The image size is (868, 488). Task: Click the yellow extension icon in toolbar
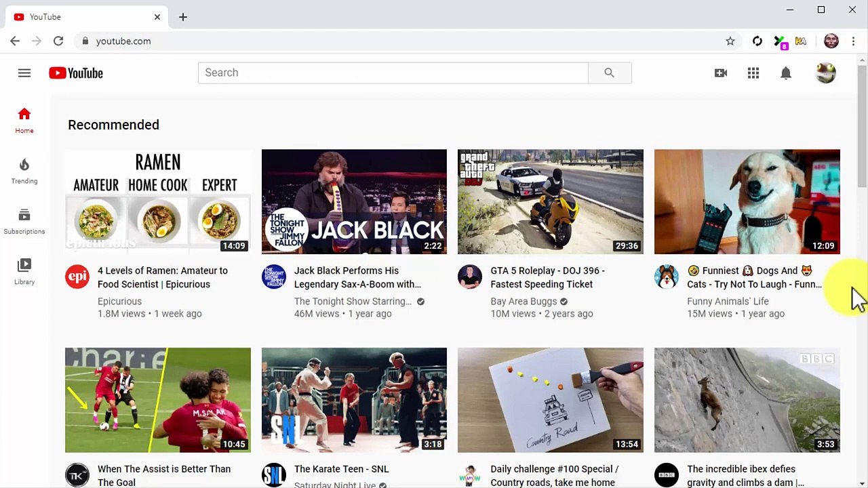click(801, 41)
